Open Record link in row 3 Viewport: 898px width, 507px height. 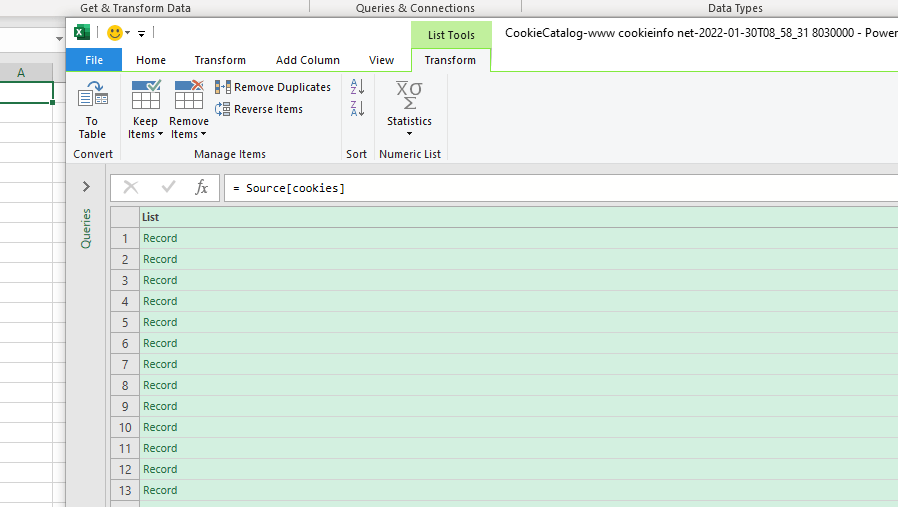tap(160, 280)
